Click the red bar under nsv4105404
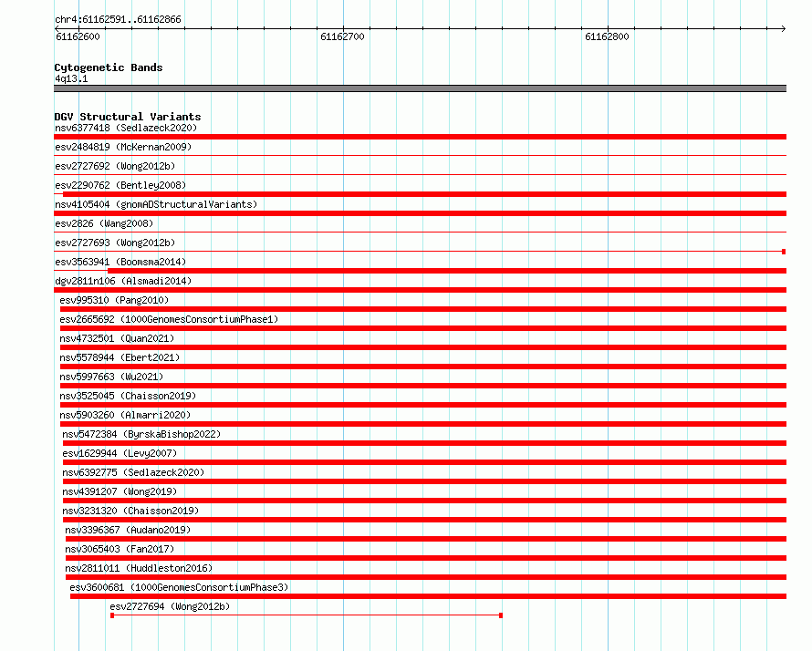This screenshot has width=812, height=651. (420, 213)
